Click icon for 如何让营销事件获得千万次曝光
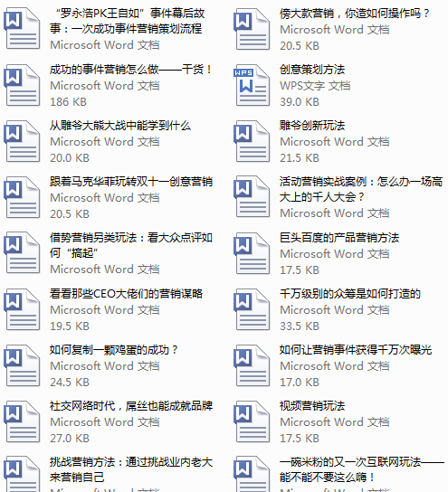This screenshot has width=448, height=492. coord(252,365)
